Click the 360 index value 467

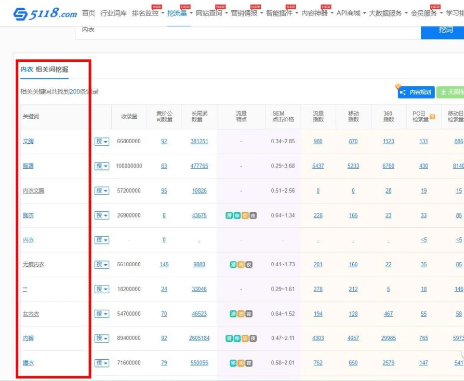coord(388,314)
